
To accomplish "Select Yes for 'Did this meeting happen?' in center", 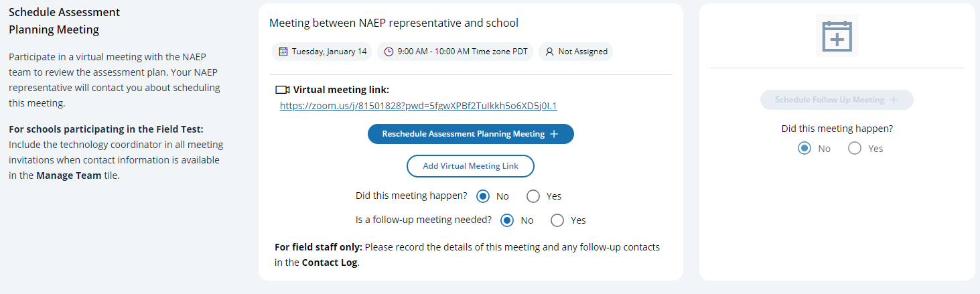I will pyautogui.click(x=533, y=196).
